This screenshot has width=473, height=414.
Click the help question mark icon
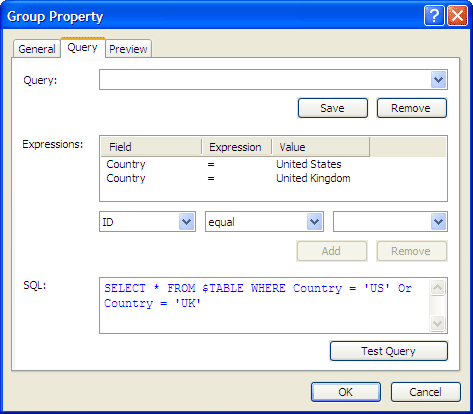point(434,15)
